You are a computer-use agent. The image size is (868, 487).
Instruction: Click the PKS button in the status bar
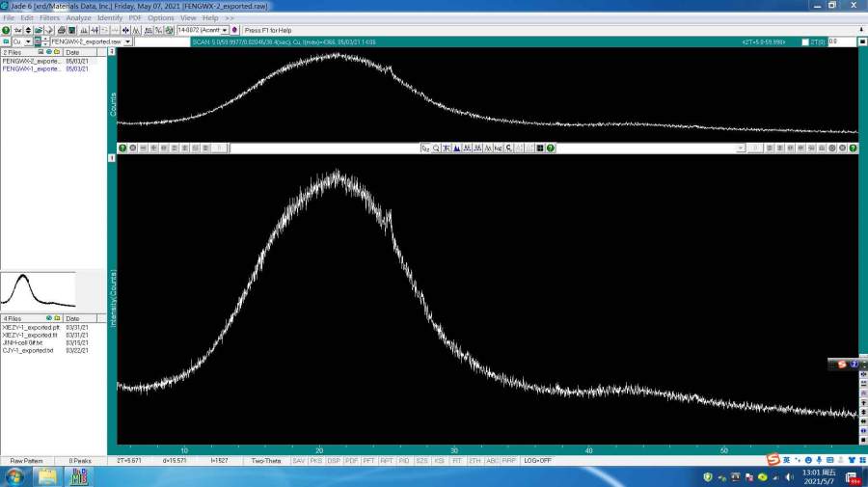point(315,460)
